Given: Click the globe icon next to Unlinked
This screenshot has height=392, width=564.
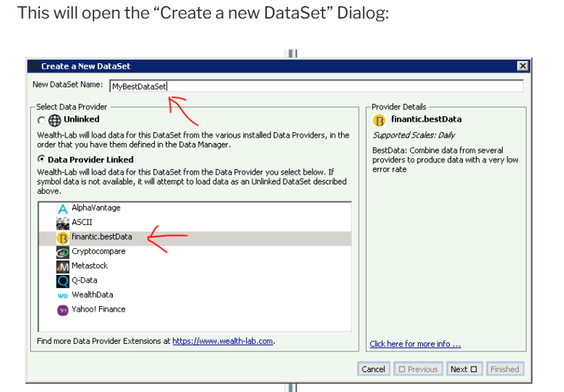Looking at the screenshot, I should (x=54, y=120).
